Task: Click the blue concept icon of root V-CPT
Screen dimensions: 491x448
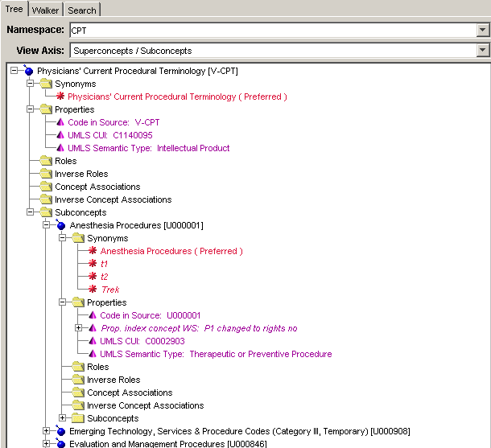Action: click(x=28, y=71)
